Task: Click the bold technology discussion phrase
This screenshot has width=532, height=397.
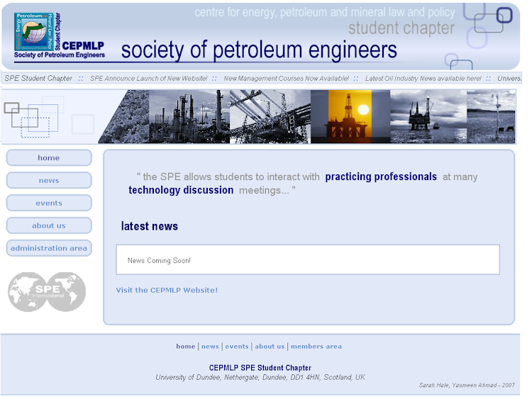Action: (181, 190)
